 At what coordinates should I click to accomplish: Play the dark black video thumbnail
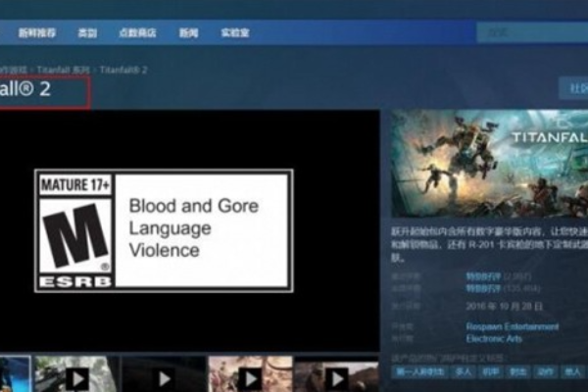click(x=164, y=374)
